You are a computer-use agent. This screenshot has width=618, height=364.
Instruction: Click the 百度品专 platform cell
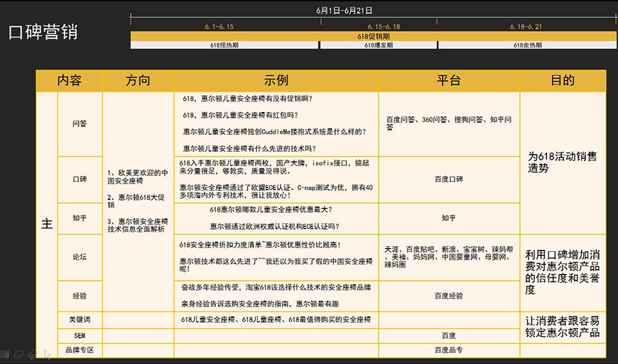[448, 350]
